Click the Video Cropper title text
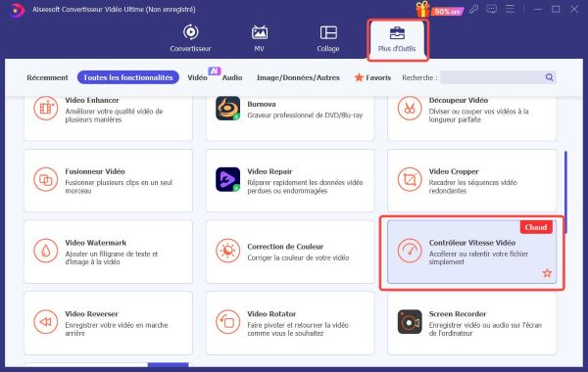This screenshot has width=588, height=372. point(454,171)
